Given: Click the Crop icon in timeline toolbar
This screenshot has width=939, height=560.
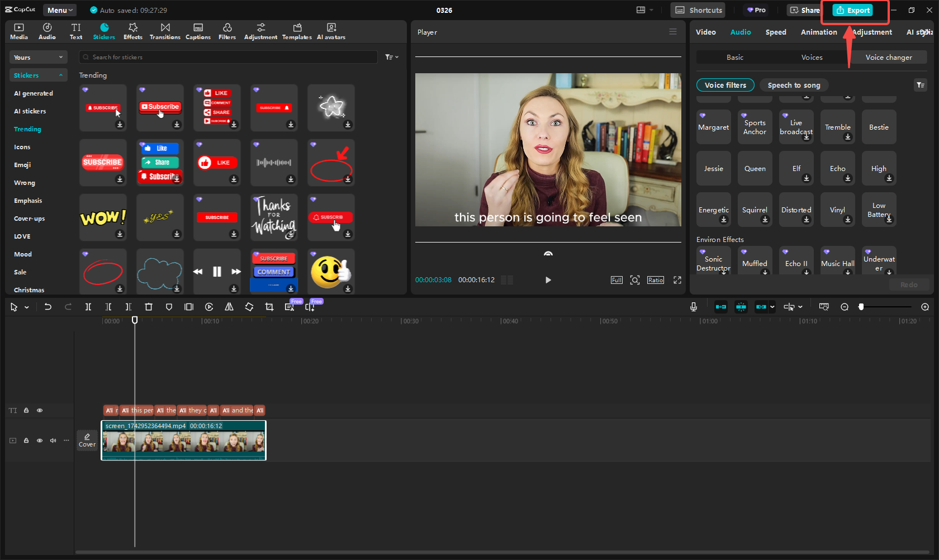Looking at the screenshot, I should (269, 307).
